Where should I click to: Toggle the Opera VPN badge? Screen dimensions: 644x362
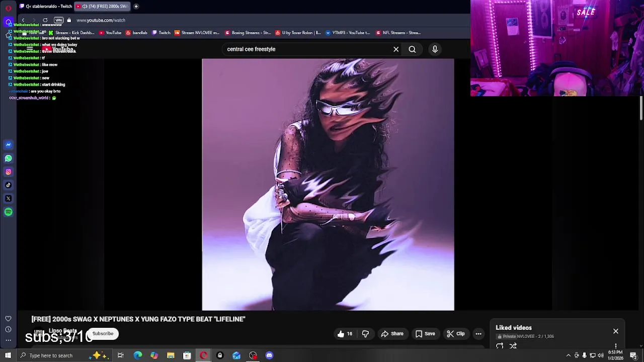[x=58, y=20]
